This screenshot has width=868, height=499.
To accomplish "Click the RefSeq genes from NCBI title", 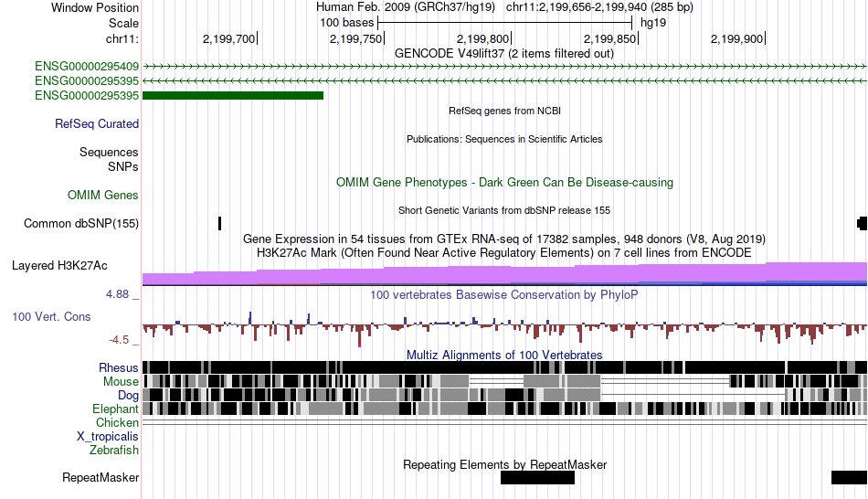I will 504,111.
